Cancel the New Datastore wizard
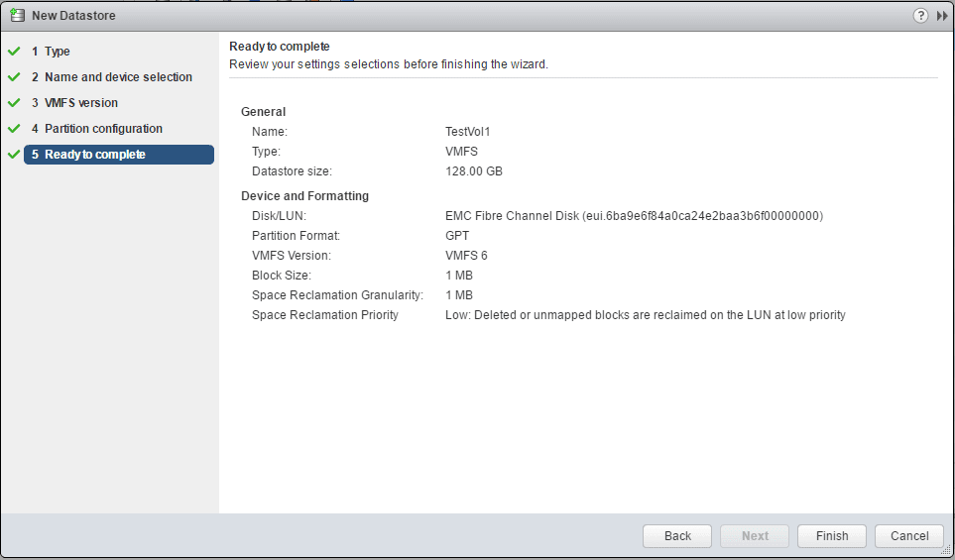 coord(909,536)
